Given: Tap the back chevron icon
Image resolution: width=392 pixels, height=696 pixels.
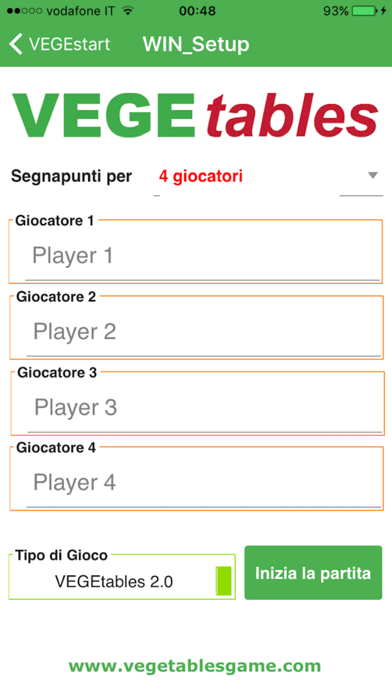Looking at the screenshot, I should 16,44.
